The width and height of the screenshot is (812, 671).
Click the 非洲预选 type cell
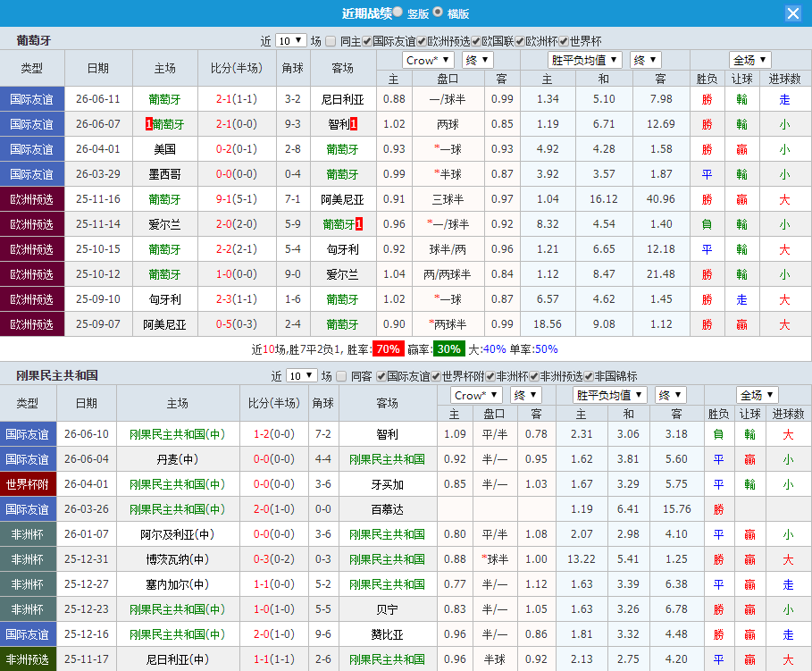[x=28, y=659]
